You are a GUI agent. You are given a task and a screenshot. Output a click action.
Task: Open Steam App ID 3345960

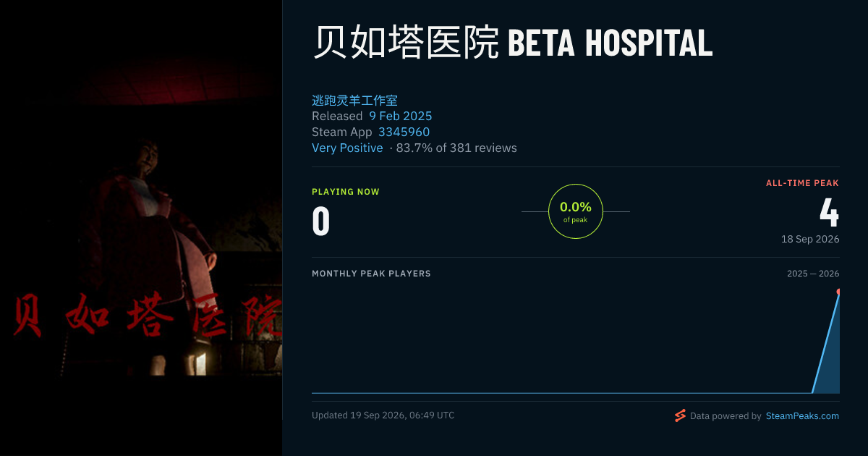tap(404, 132)
